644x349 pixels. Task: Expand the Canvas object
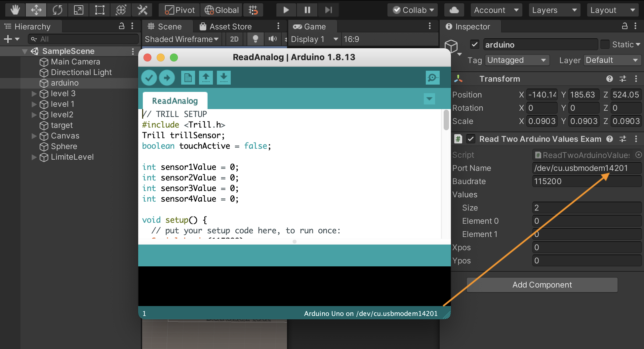tap(34, 136)
